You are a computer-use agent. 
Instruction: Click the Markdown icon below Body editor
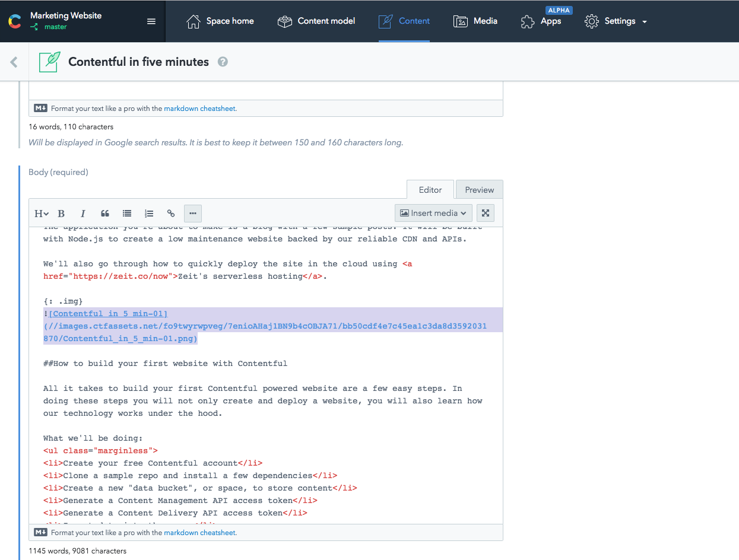[40, 533]
